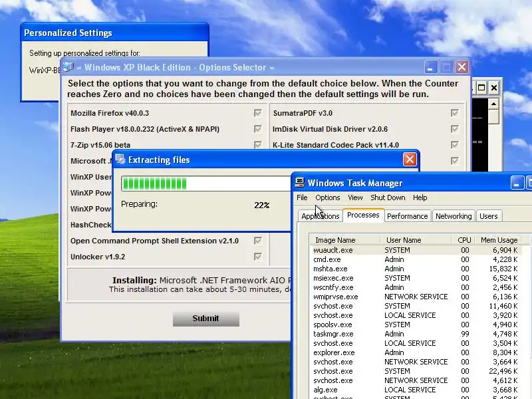Select the explorer.exe process row
The width and height of the screenshot is (532, 399).
click(415, 352)
